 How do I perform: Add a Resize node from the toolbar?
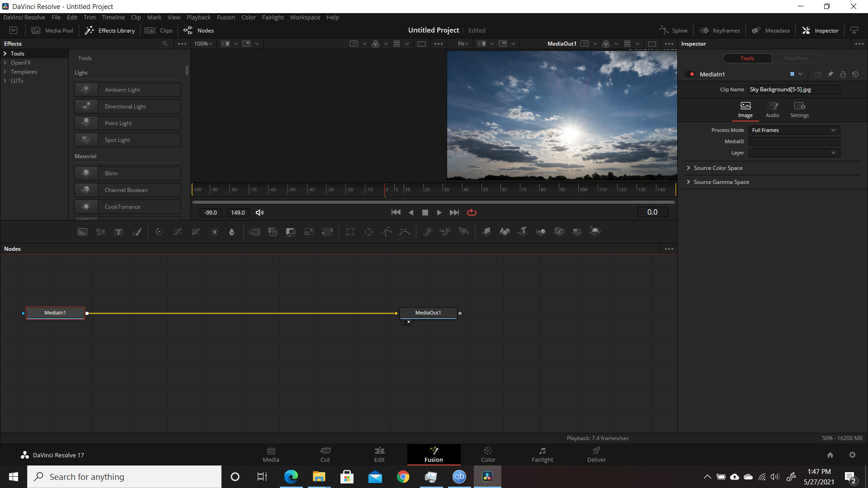click(x=309, y=232)
